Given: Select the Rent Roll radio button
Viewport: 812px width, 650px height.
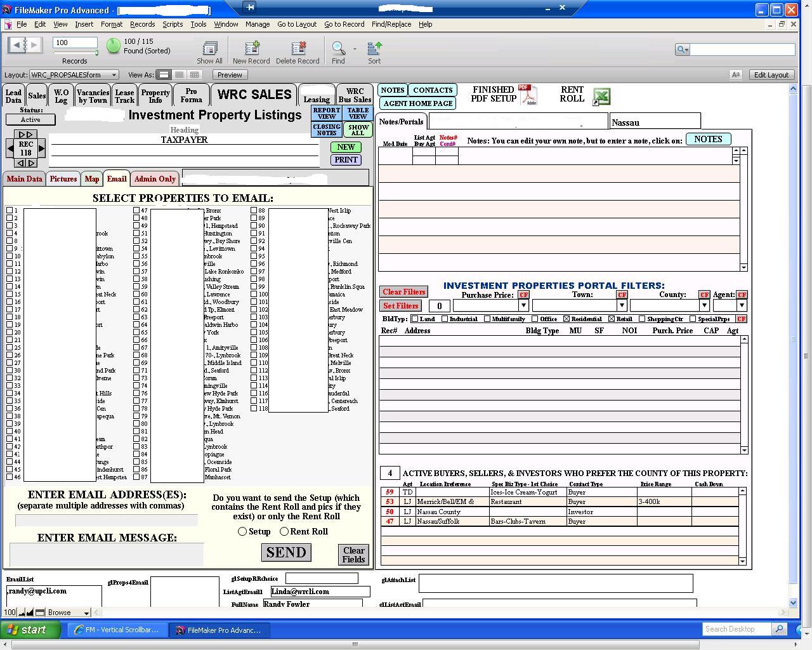Looking at the screenshot, I should pyautogui.click(x=284, y=531).
